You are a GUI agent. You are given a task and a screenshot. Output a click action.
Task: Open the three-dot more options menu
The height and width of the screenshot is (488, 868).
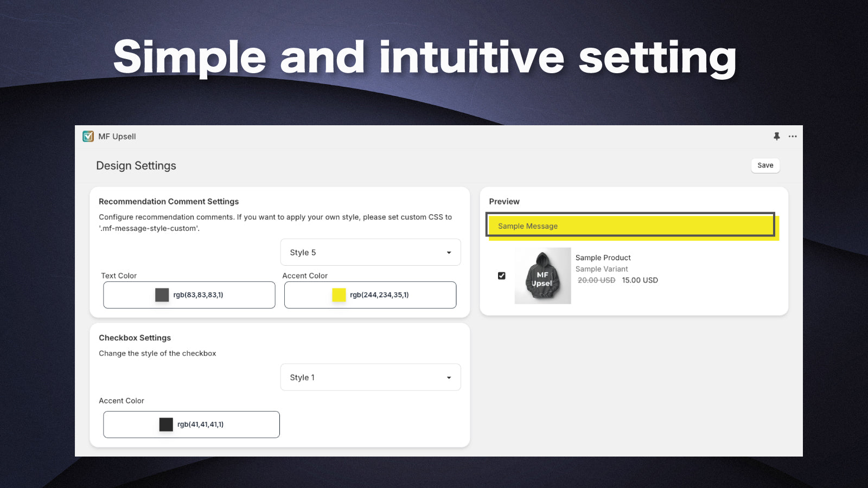[x=793, y=136]
